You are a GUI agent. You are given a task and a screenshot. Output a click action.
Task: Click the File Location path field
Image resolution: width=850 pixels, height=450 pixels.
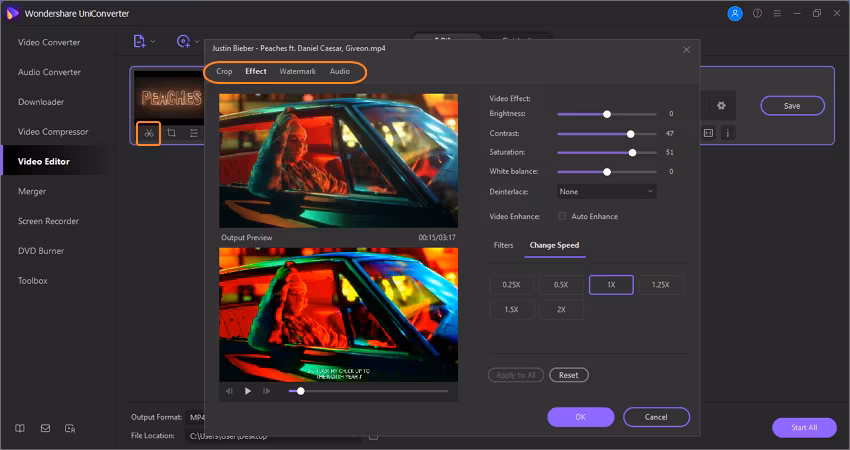(274, 435)
